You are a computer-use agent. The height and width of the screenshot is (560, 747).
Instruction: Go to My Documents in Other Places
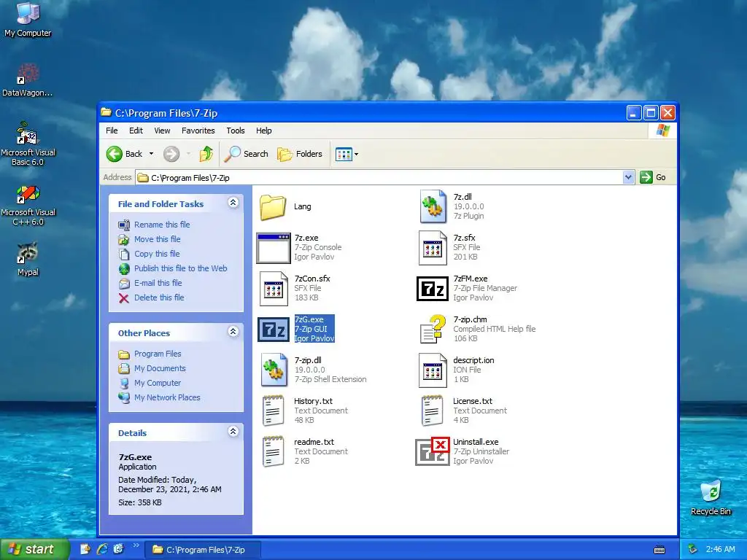pyautogui.click(x=160, y=368)
